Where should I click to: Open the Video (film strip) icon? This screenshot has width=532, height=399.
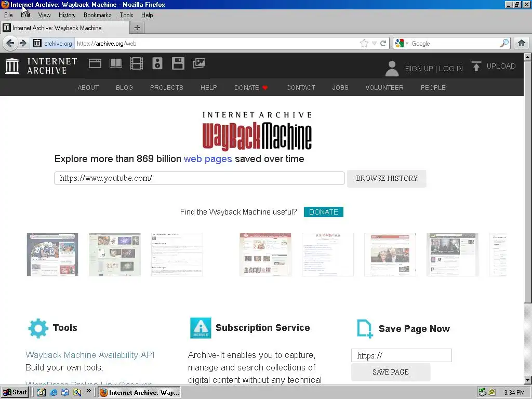click(137, 63)
